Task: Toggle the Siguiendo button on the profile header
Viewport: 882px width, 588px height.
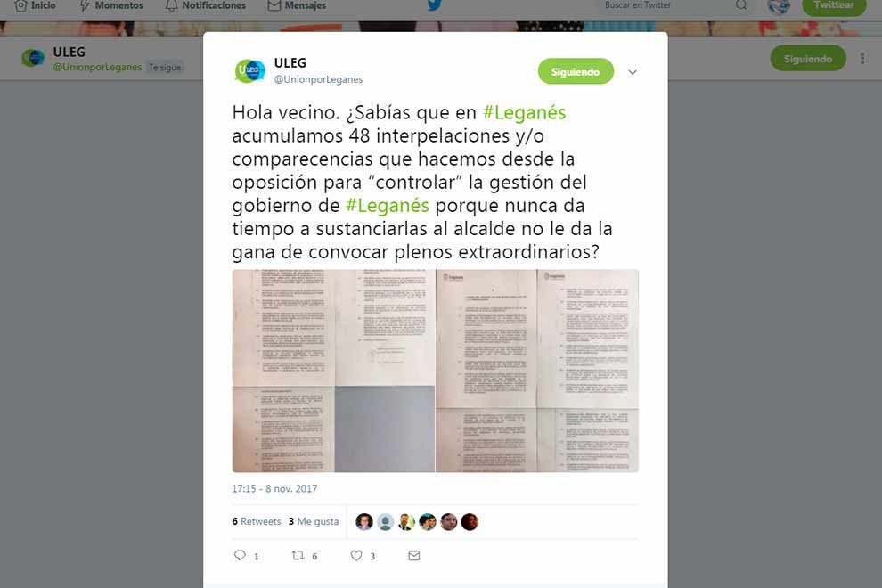Action: click(808, 59)
